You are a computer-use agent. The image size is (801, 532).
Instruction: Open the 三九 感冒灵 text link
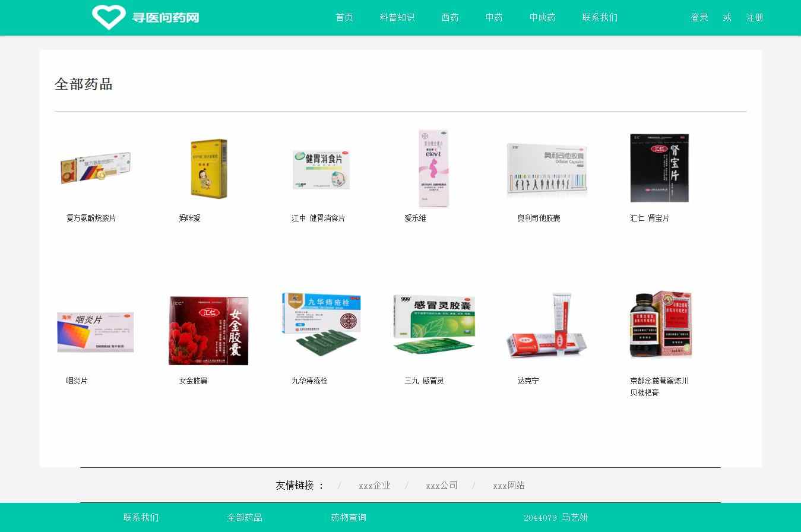pyautogui.click(x=424, y=381)
